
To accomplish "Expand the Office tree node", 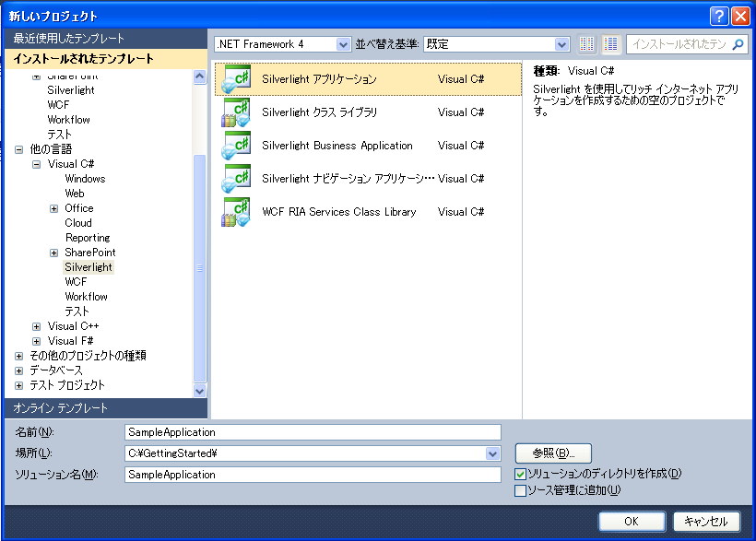I will pos(54,209).
